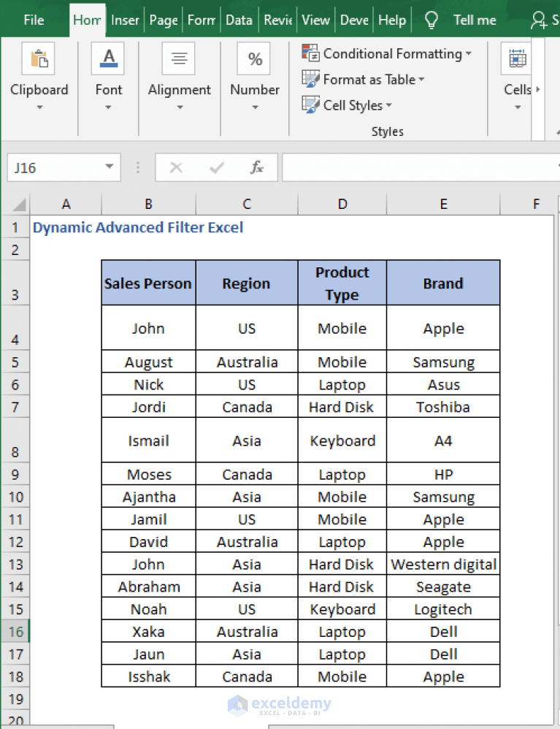Click the Tell me lightbulb icon
The height and width of the screenshot is (729, 560).
[431, 20]
